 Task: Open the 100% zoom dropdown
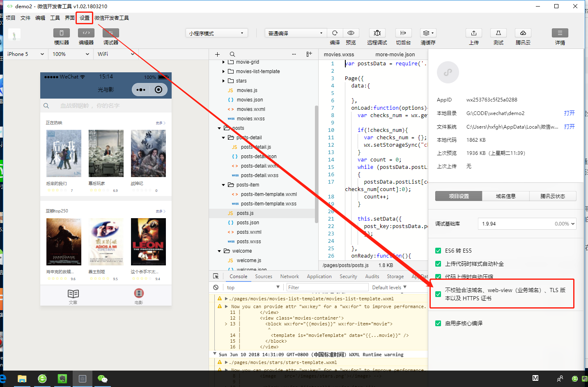(x=71, y=54)
